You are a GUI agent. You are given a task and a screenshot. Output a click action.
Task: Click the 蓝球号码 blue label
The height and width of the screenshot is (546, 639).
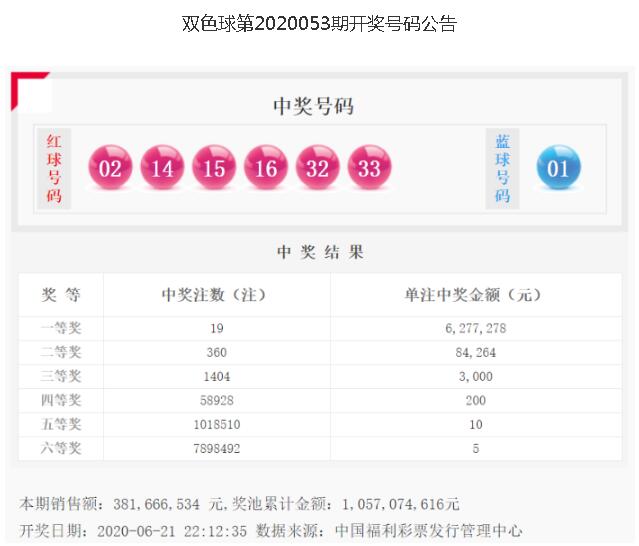(x=502, y=168)
